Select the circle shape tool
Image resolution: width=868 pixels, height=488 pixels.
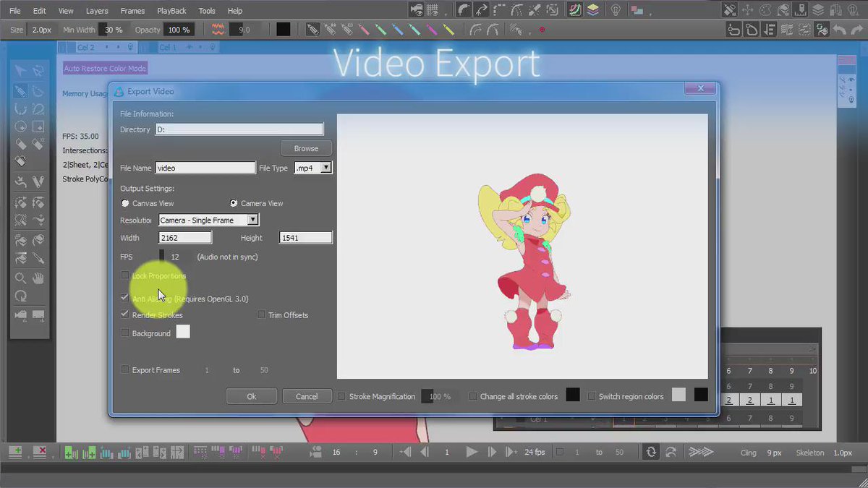(20, 127)
